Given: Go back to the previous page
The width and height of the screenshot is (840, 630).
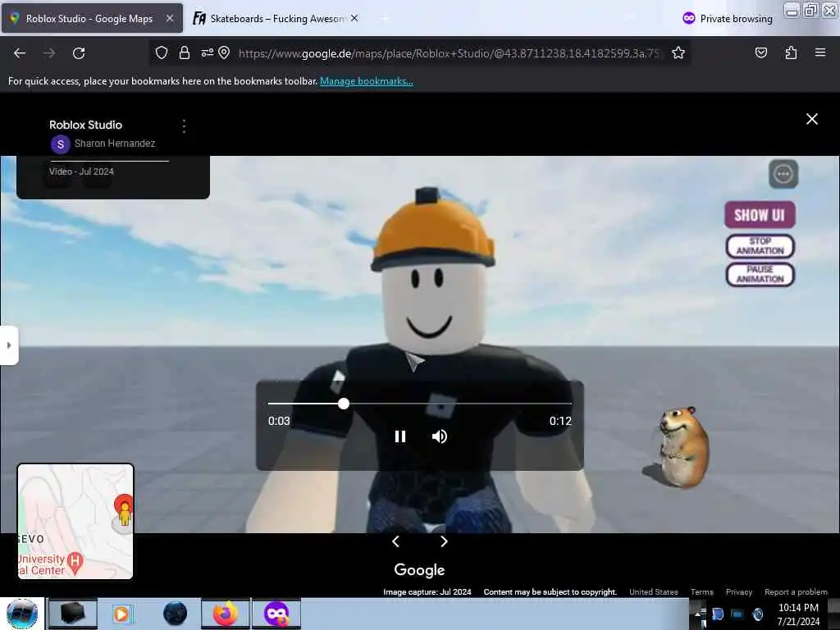Looking at the screenshot, I should click(x=20, y=53).
